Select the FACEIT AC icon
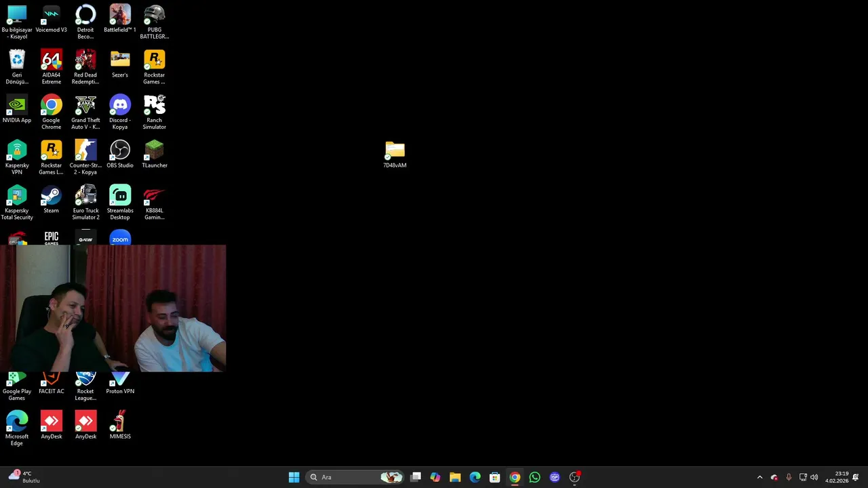 pos(51,383)
